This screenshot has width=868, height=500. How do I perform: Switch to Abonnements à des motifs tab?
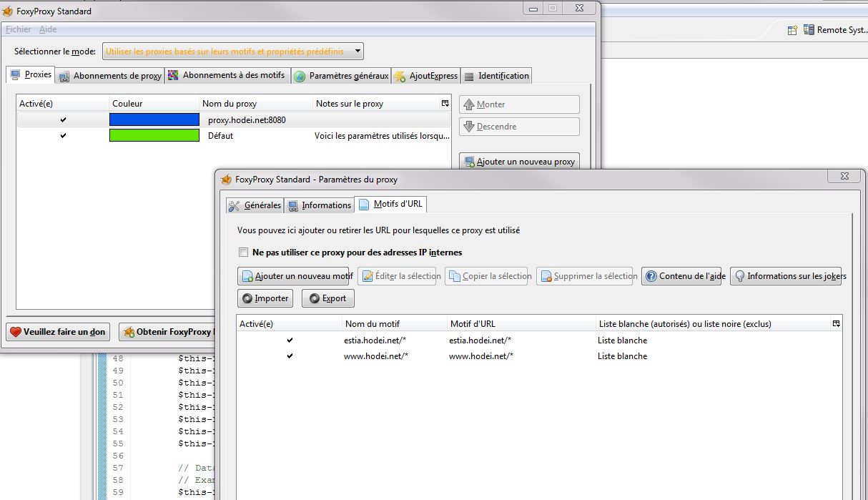(227, 76)
